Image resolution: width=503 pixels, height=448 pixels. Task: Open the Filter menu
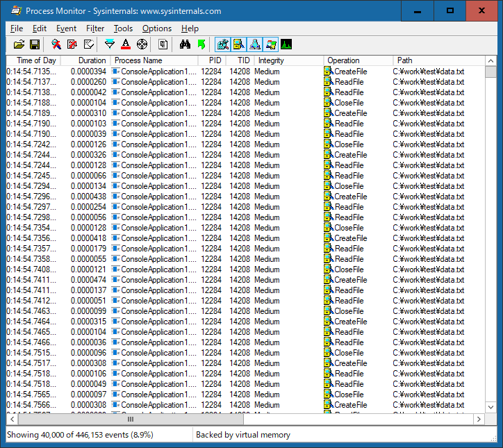coord(95,28)
